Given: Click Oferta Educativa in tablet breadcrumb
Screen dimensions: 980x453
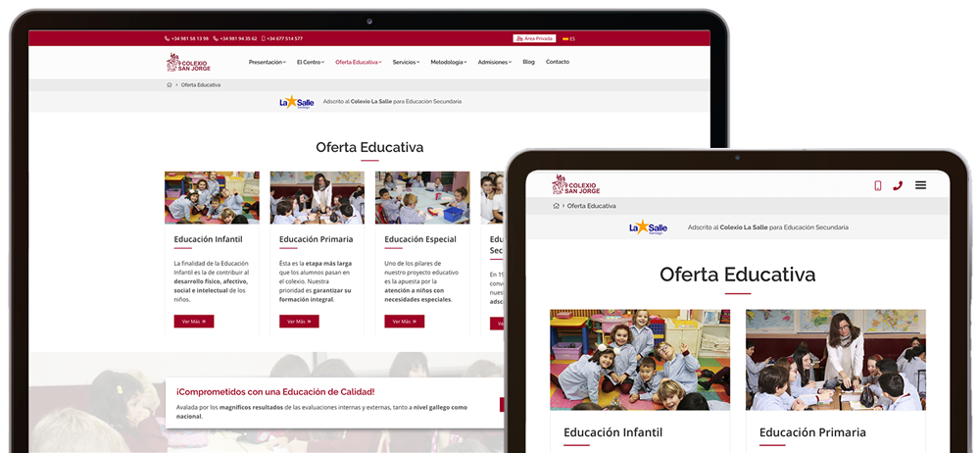Looking at the screenshot, I should coord(592,206).
